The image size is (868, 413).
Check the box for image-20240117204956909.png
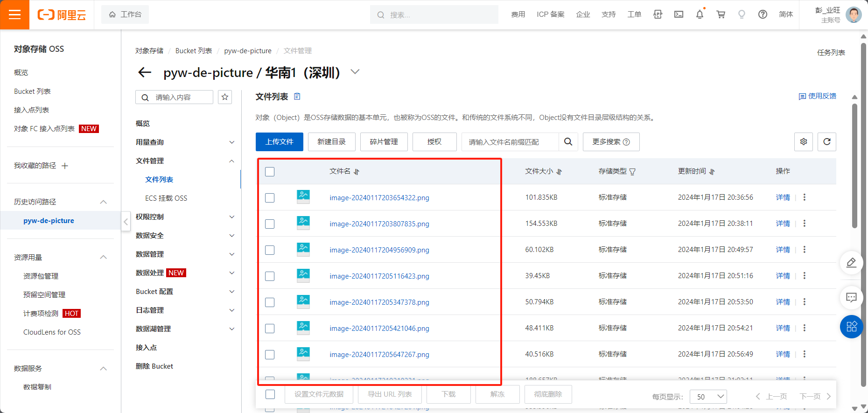[x=270, y=250]
